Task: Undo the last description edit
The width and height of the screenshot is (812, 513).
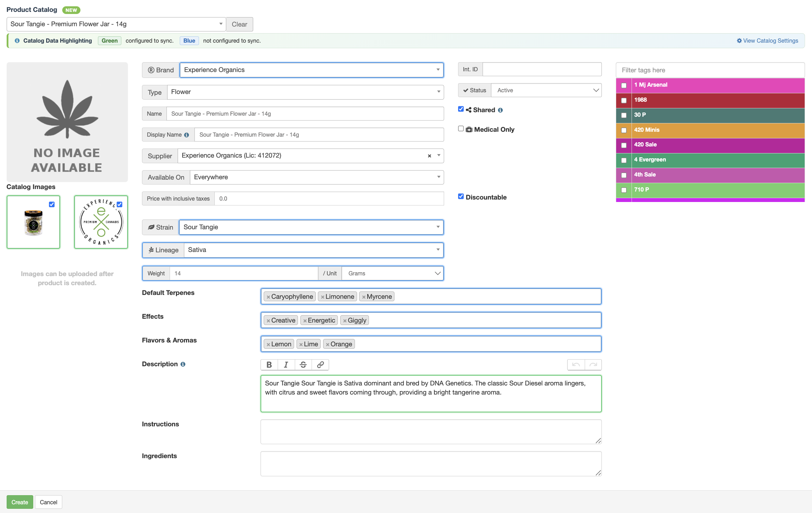Action: tap(576, 365)
